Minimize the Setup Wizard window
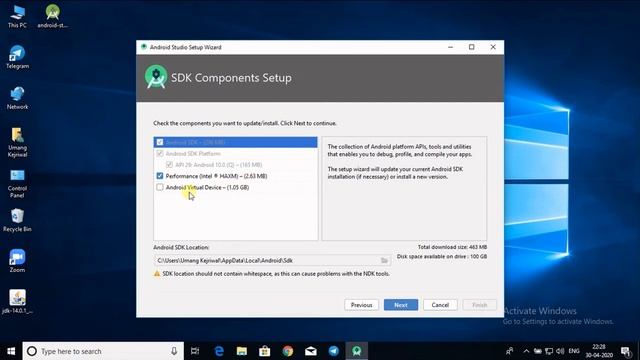The width and height of the screenshot is (640, 360). pyautogui.click(x=450, y=47)
